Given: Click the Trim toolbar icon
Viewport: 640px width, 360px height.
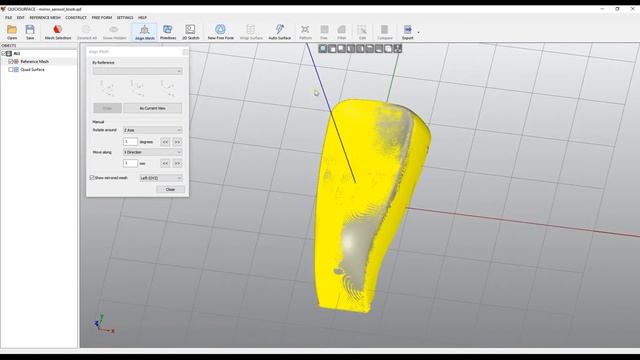Looking at the screenshot, I should pos(324,30).
